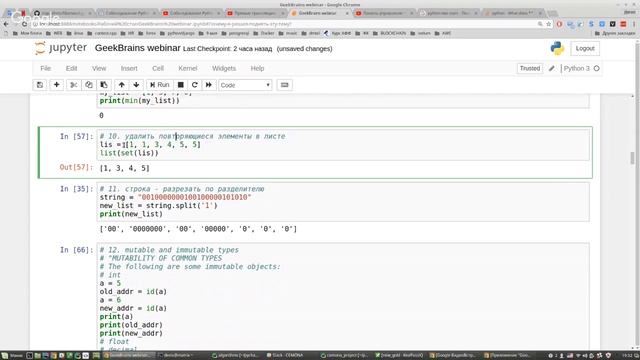Insert a cell below with the plus icon

coord(56,85)
